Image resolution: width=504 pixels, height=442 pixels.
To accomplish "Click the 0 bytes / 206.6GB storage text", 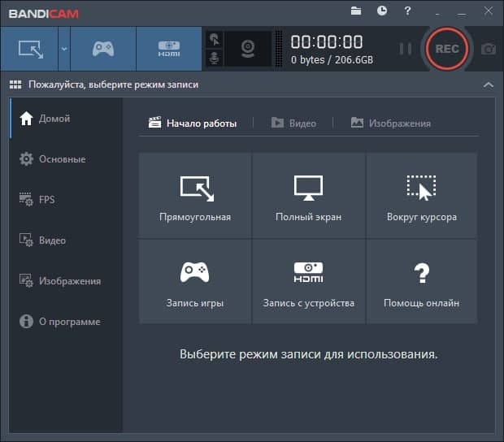I will [332, 60].
